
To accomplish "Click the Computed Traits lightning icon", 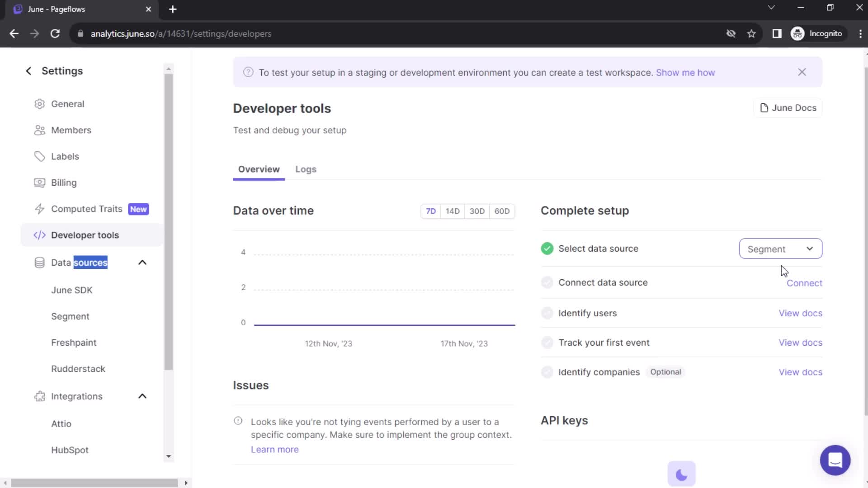I will pyautogui.click(x=40, y=209).
